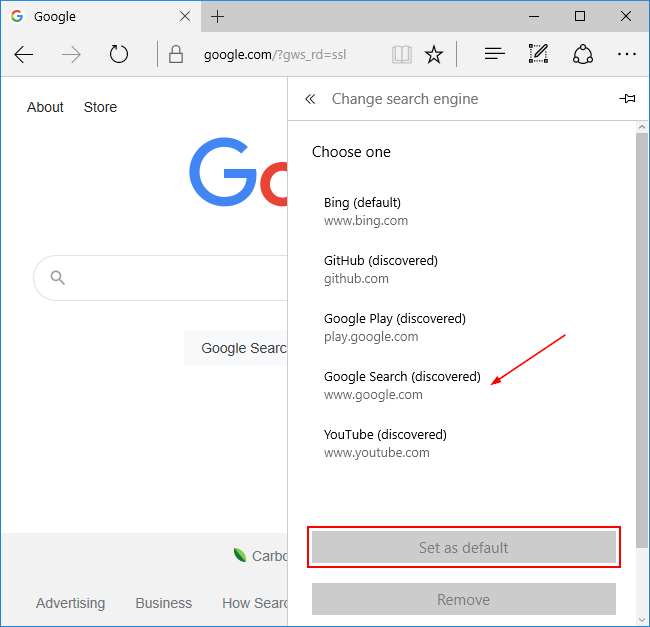Open the Business footer link
Screen dimensions: 650x627
tap(164, 603)
